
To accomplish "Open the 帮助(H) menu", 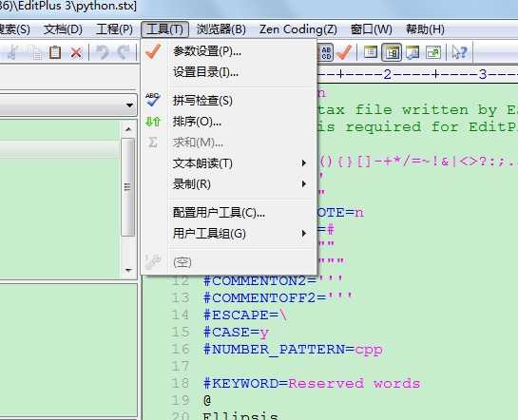I will tap(425, 29).
